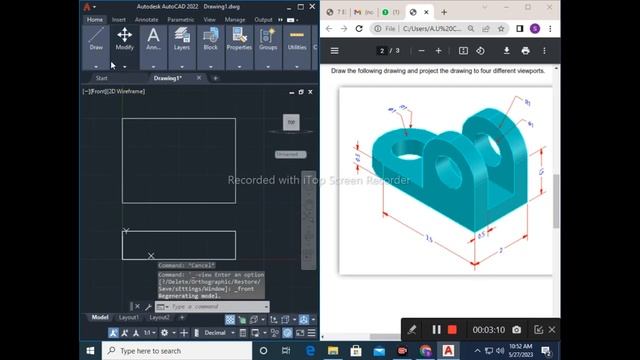Click the Quick Properties icon in status bar
640x360 pixels.
pyautogui.click(x=243, y=333)
